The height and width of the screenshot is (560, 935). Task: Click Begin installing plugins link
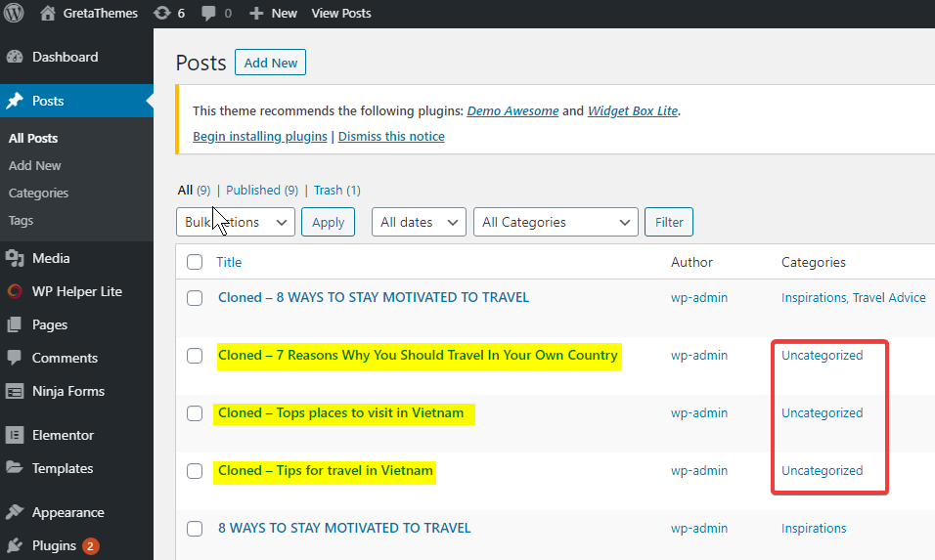[x=260, y=137]
